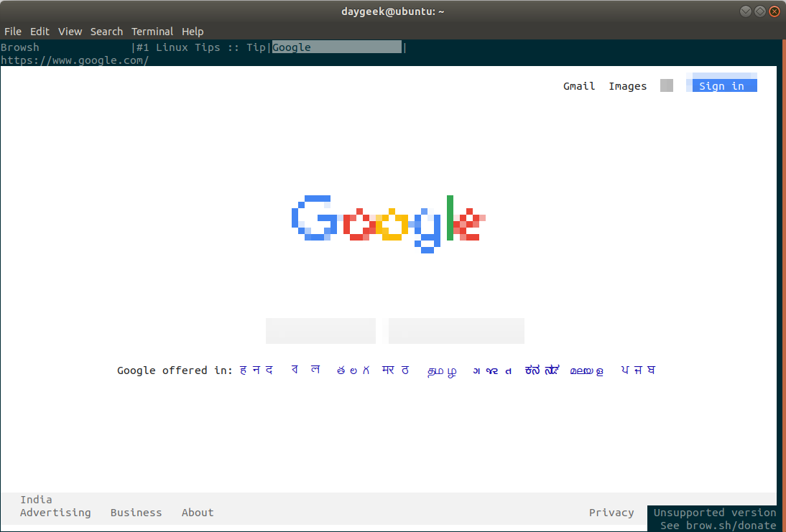Open the Images link
The height and width of the screenshot is (532, 786).
pos(628,86)
